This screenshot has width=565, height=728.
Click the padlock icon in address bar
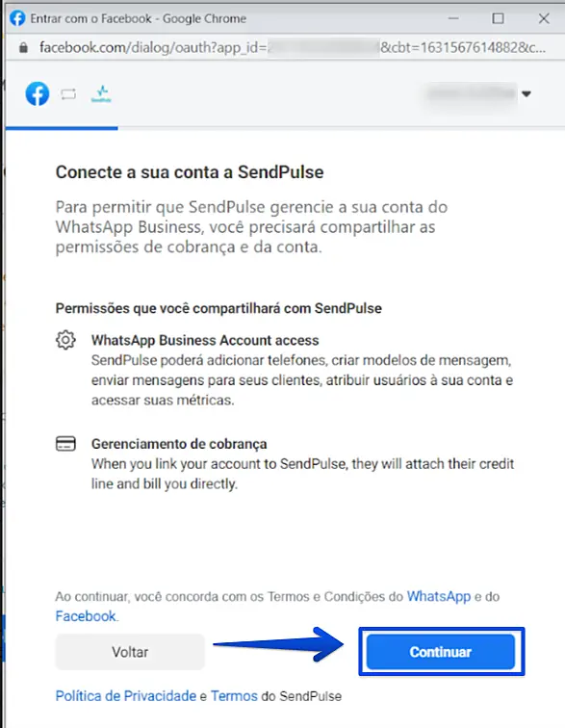(23, 47)
